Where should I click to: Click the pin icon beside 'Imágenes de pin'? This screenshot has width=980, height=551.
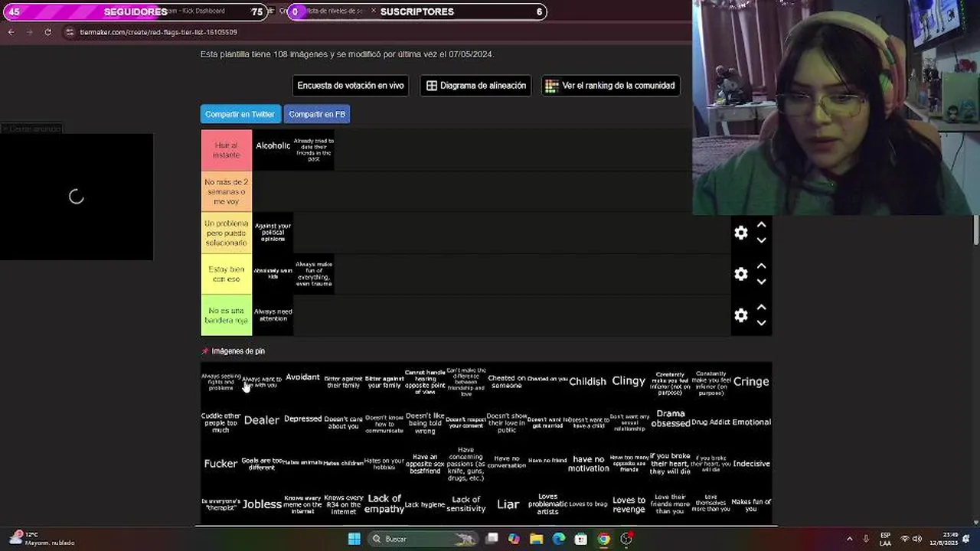(x=204, y=351)
